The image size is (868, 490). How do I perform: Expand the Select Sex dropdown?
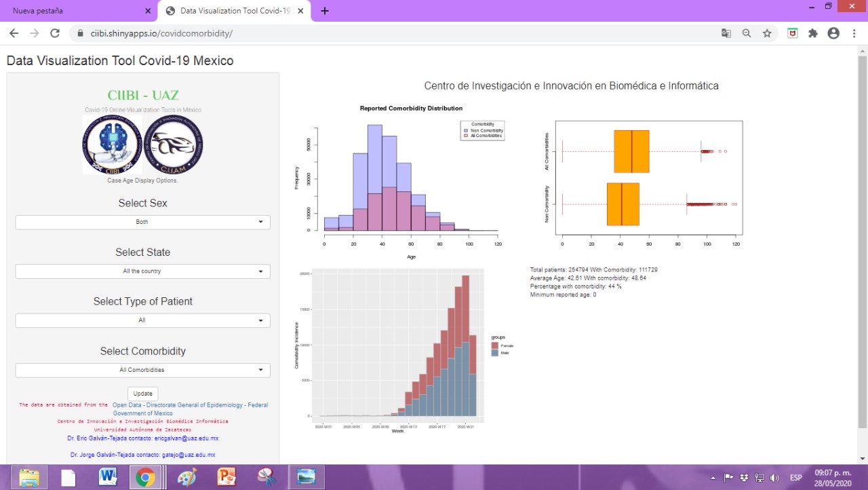142,222
